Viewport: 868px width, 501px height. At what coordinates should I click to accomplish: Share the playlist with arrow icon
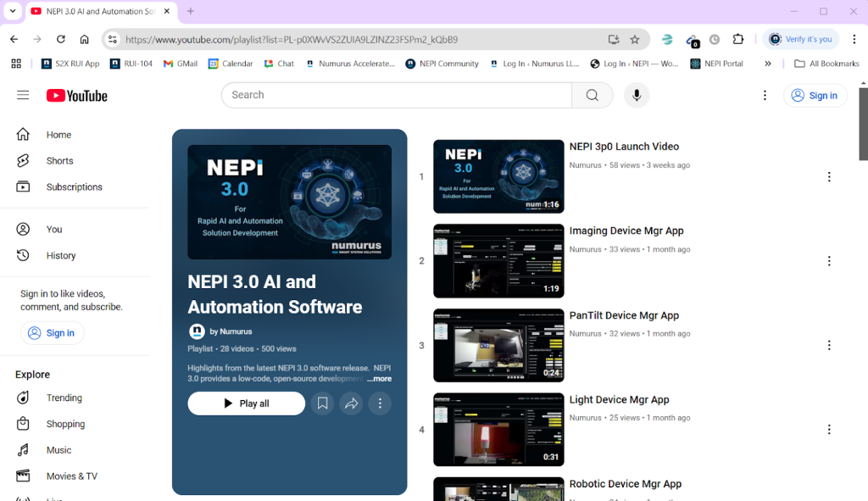click(351, 404)
